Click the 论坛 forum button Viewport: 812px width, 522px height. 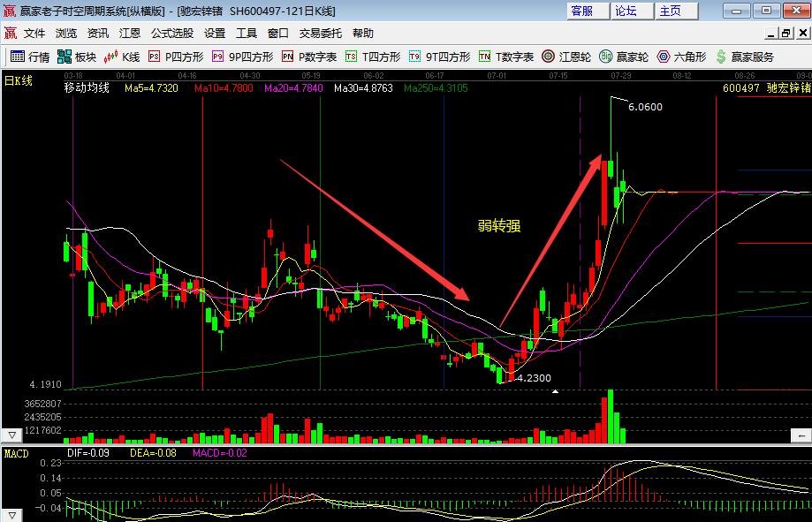632,11
